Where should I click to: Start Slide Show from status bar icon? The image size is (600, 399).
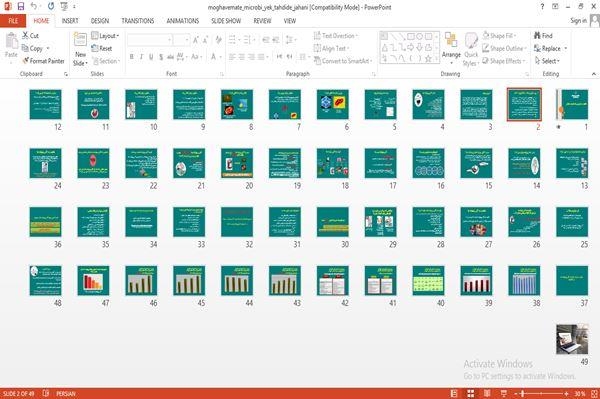504,393
